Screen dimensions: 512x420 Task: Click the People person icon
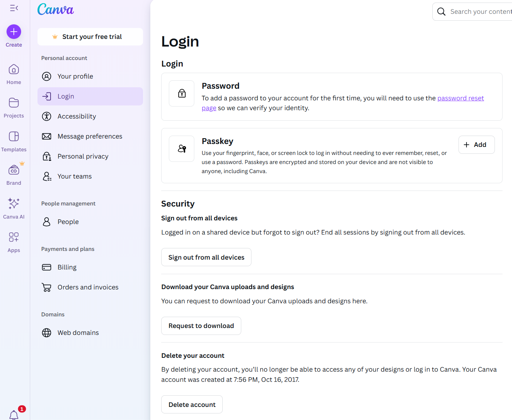coord(47,222)
